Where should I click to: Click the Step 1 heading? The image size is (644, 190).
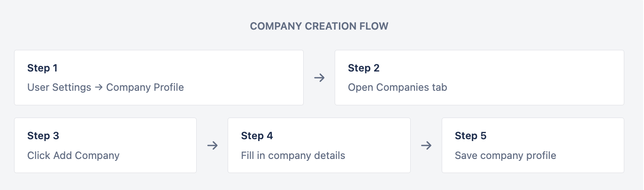click(42, 68)
